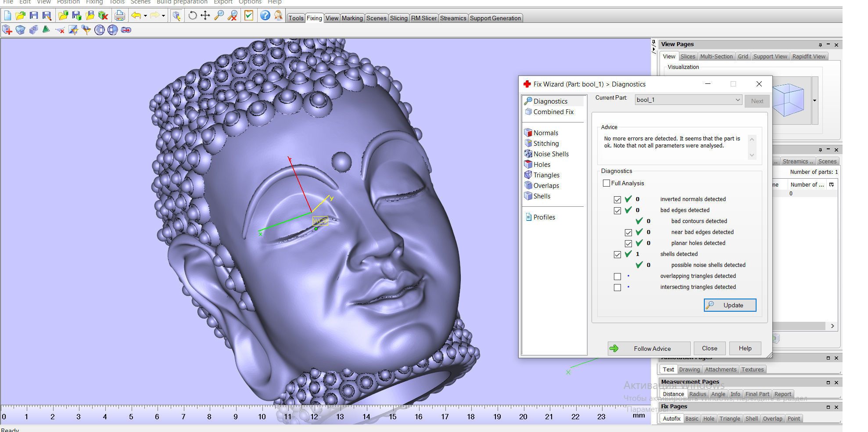The width and height of the screenshot is (868, 432).
Task: Click the Advice text scroll-down arrow
Action: 752,155
